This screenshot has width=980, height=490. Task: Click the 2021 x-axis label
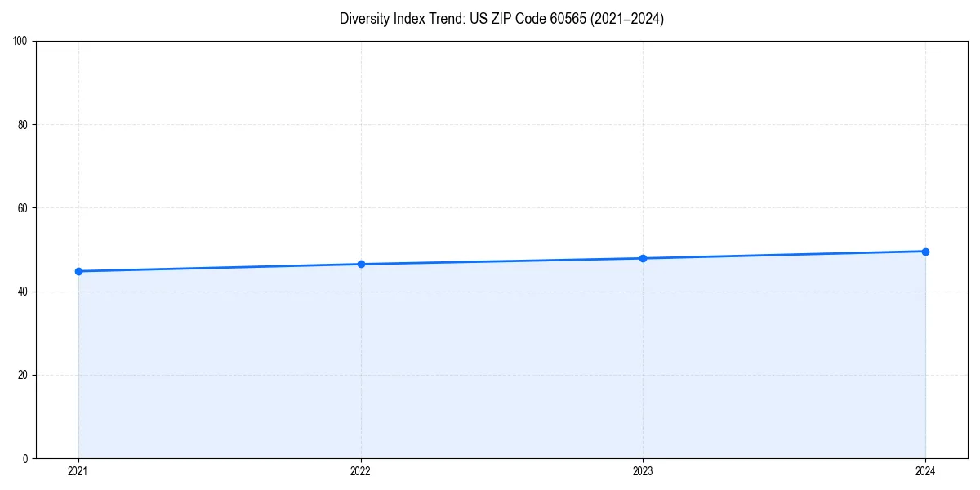pos(78,470)
